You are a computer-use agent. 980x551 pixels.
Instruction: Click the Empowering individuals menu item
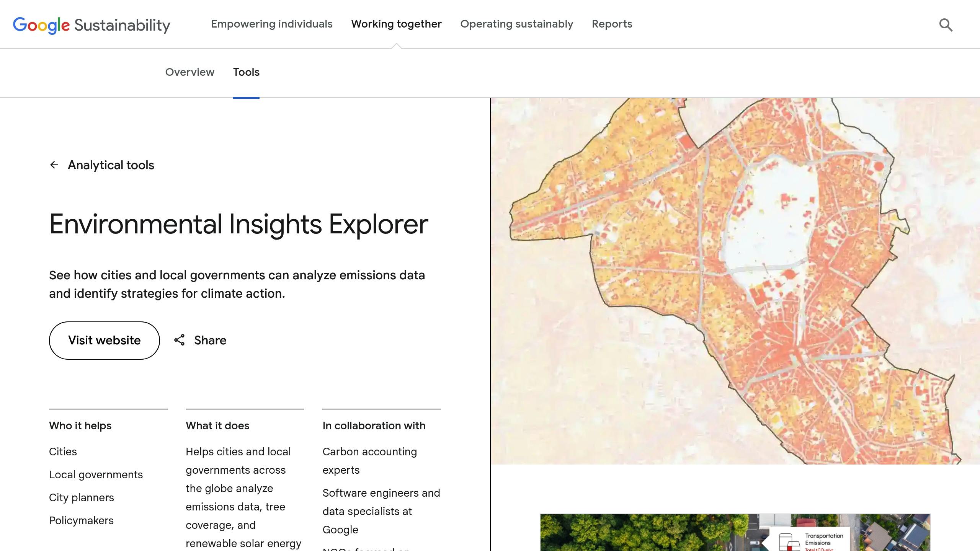[x=271, y=24]
